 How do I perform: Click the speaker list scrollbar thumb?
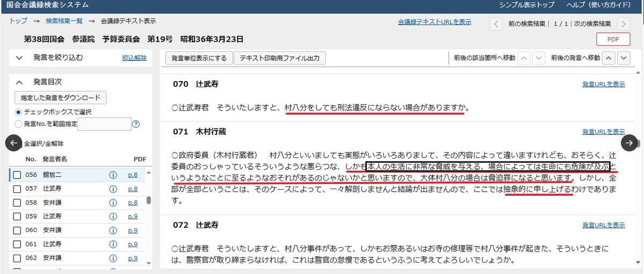tap(148, 200)
